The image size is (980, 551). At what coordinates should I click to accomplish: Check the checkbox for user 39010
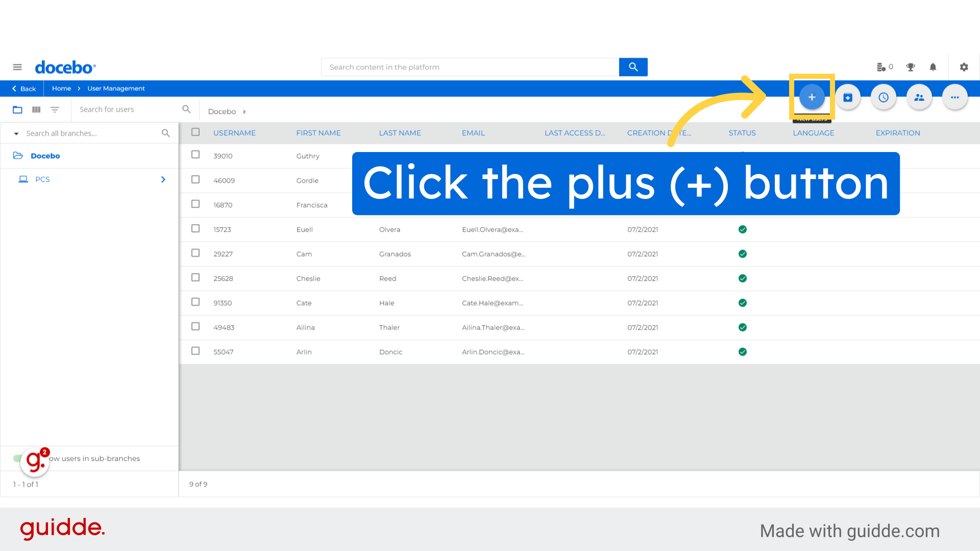(195, 155)
